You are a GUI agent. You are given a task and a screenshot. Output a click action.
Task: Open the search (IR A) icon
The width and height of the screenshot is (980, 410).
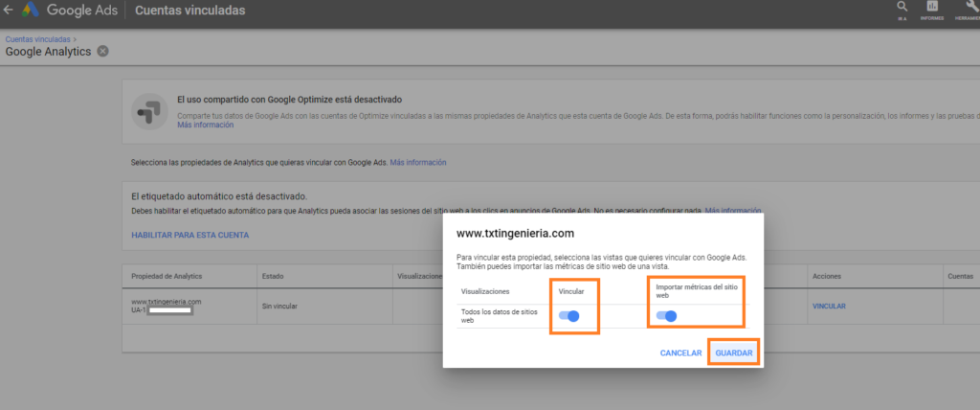tap(902, 7)
